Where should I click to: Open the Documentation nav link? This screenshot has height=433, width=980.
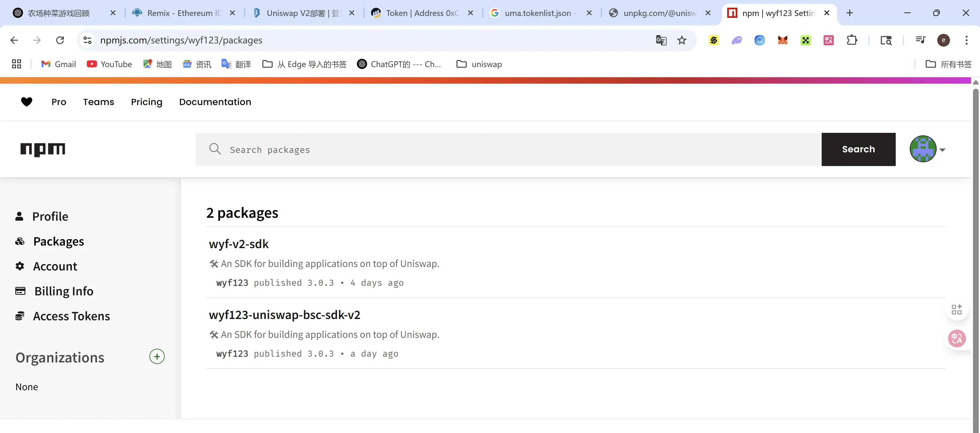[215, 102]
